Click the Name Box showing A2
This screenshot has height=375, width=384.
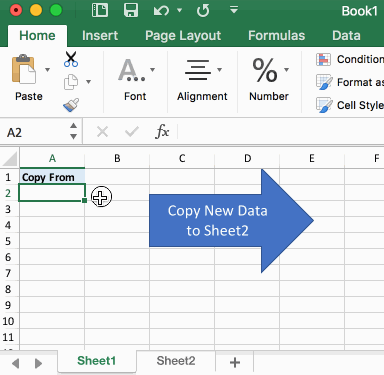coord(36,132)
